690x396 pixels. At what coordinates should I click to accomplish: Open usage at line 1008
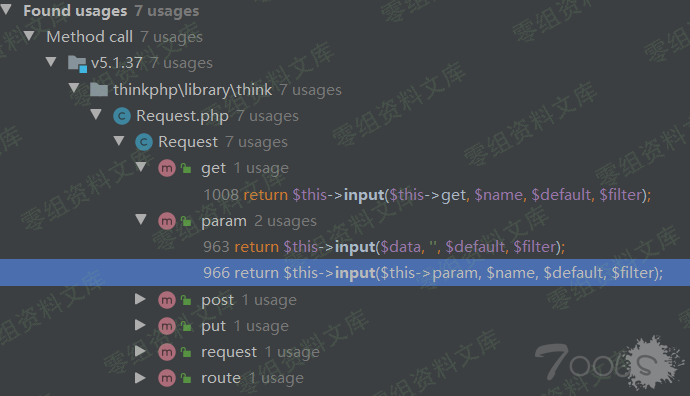coord(427,194)
